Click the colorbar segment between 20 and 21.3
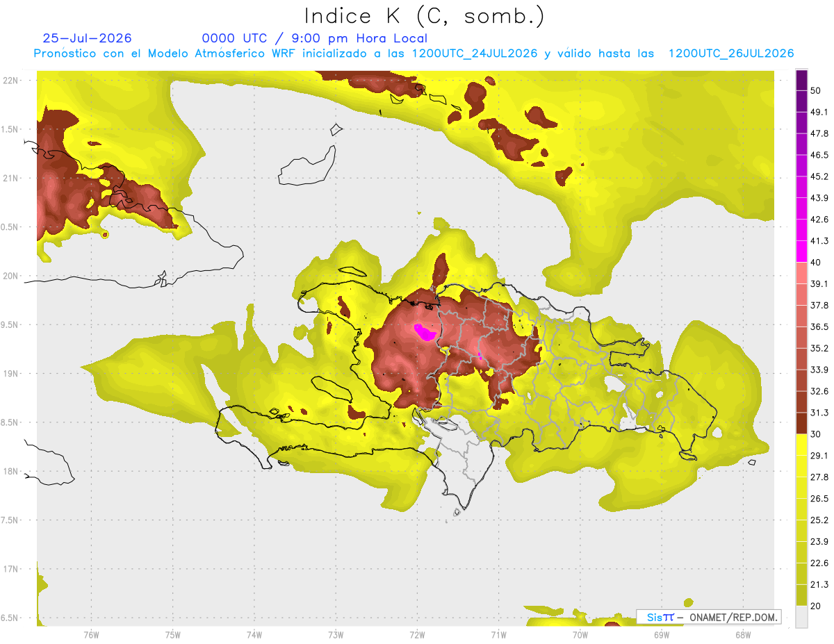Viewport: 834px width, 644px height. pyautogui.click(x=802, y=595)
